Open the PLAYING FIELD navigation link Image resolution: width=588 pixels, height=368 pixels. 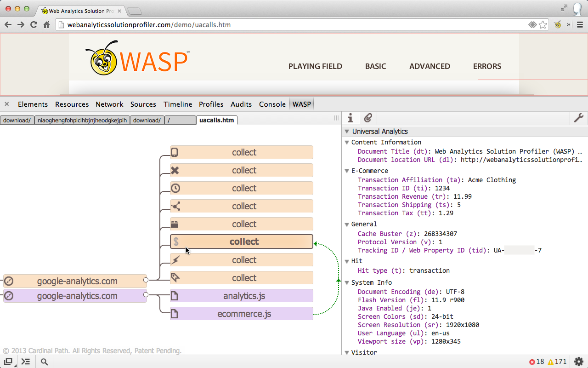click(315, 66)
